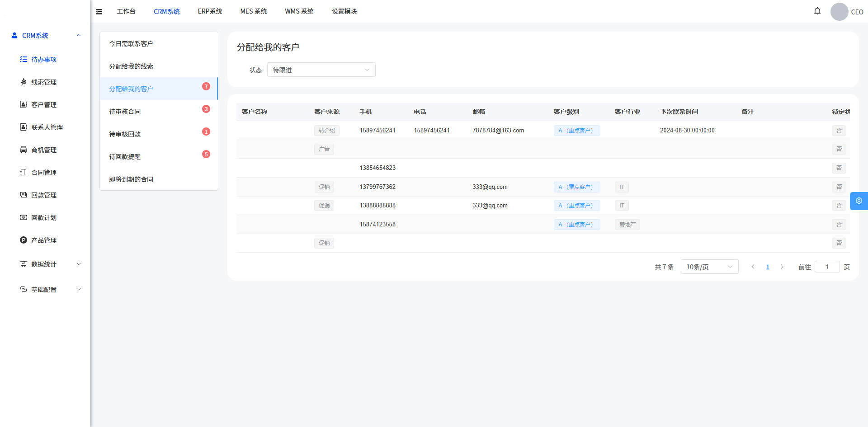Open the 10条/页 page size dropdown
Viewport: 868px width, 427px height.
(x=709, y=267)
